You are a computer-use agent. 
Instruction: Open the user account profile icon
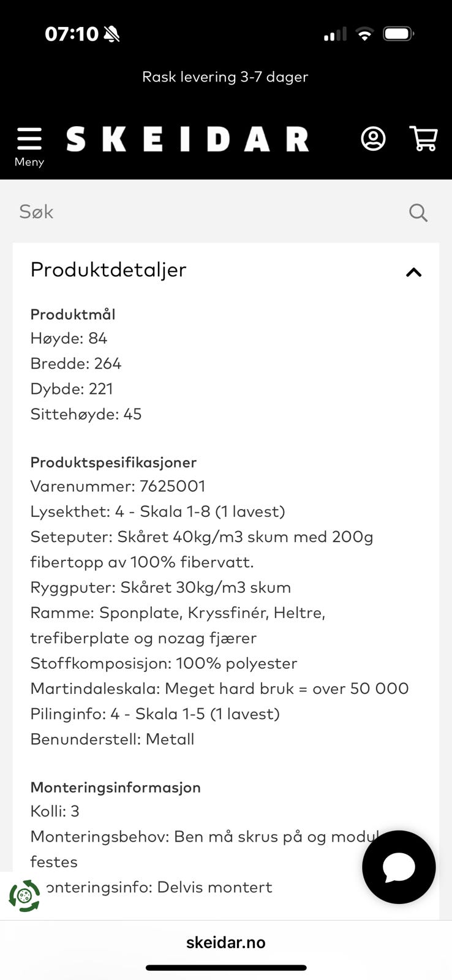tap(373, 139)
